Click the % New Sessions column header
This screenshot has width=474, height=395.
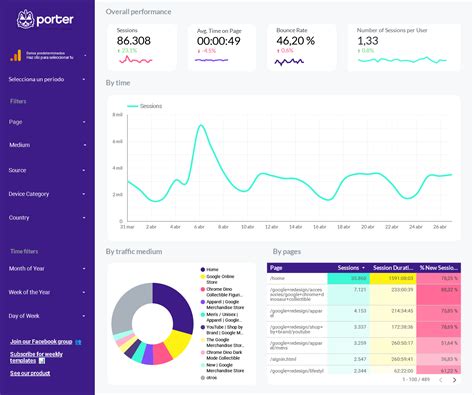pyautogui.click(x=439, y=268)
